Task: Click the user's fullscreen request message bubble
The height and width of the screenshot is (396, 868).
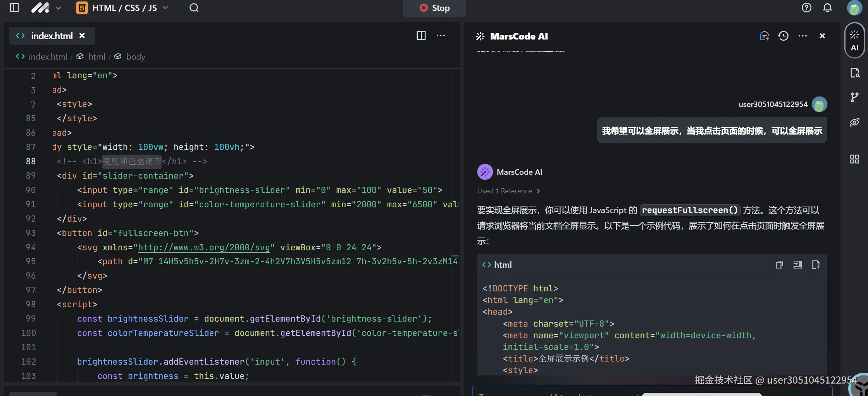Action: (x=712, y=131)
